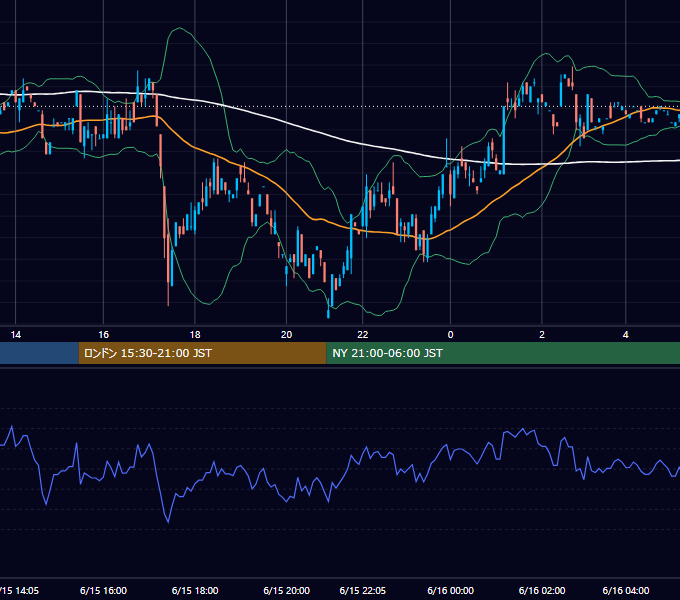This screenshot has width=680, height=600.
Task: Click the ロンドン 15:30-21:00 JST session bar
Action: [x=202, y=353]
